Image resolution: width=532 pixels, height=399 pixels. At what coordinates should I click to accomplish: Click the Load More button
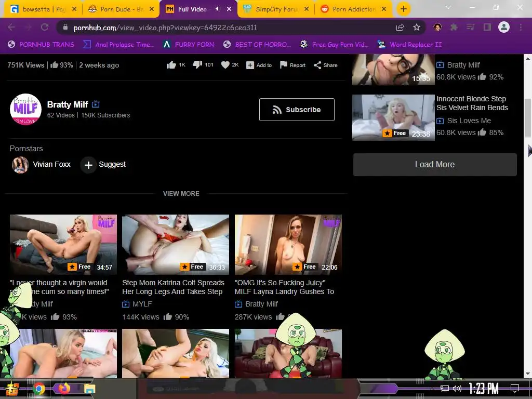pyautogui.click(x=435, y=165)
